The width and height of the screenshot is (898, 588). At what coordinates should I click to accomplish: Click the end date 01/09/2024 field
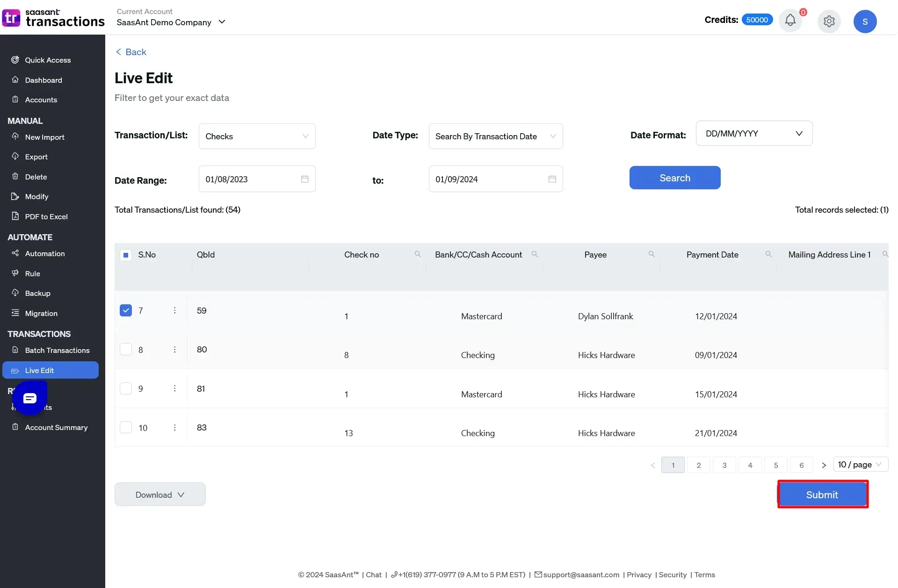pyautogui.click(x=495, y=179)
